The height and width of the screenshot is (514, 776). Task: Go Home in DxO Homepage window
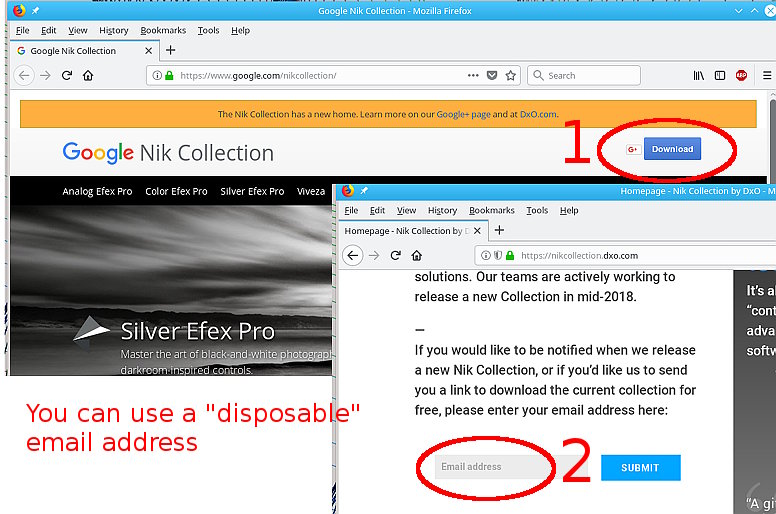tap(417, 256)
